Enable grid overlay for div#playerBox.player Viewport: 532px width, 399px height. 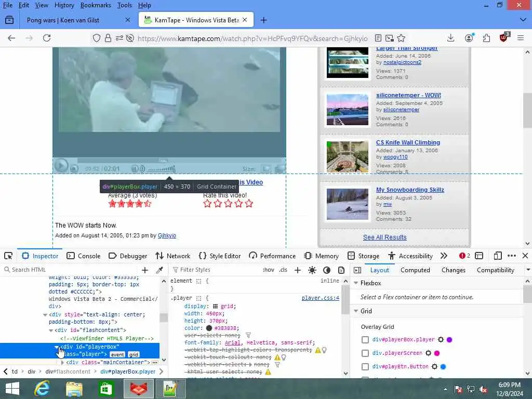coord(365,340)
